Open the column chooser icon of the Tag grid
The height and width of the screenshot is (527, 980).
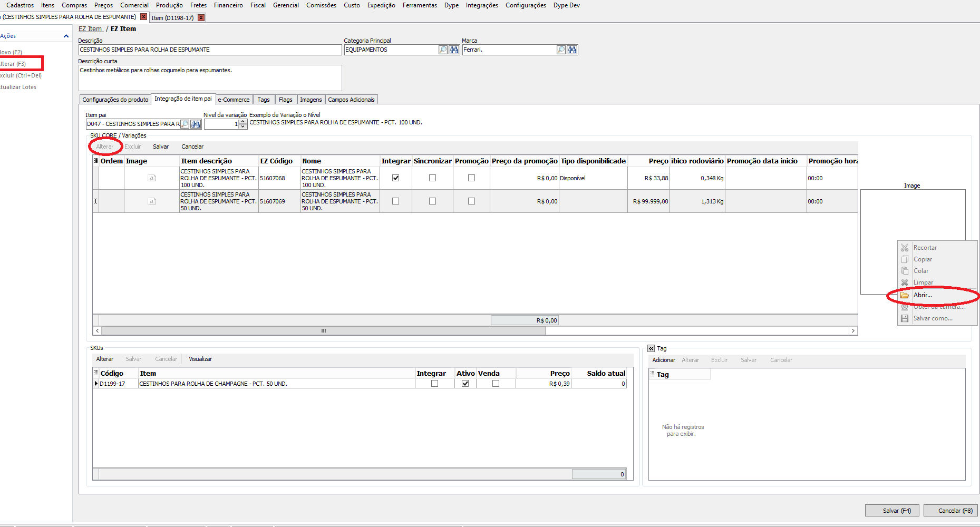click(x=652, y=374)
